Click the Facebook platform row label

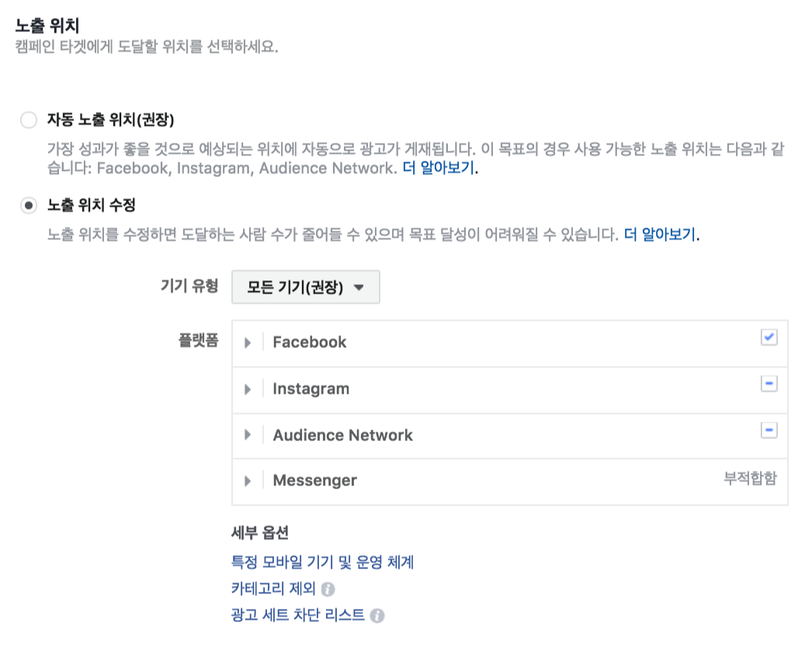click(x=307, y=342)
